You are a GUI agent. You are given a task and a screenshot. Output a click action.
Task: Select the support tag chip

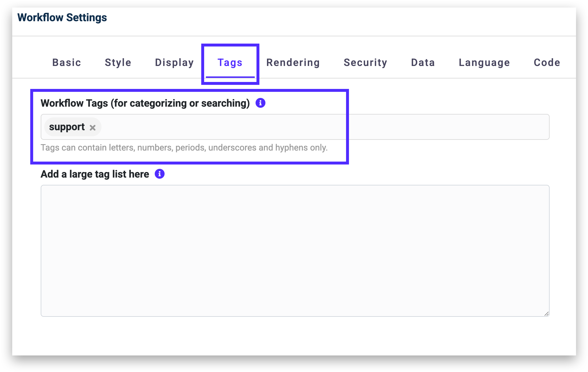67,127
